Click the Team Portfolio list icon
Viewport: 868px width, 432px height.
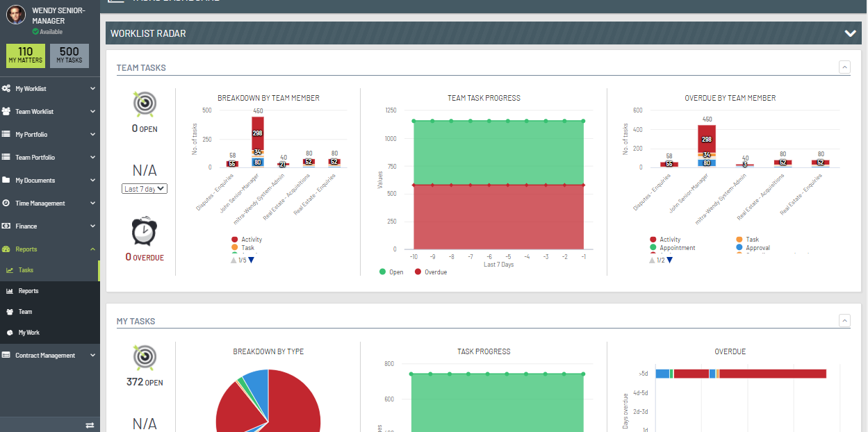tap(6, 158)
